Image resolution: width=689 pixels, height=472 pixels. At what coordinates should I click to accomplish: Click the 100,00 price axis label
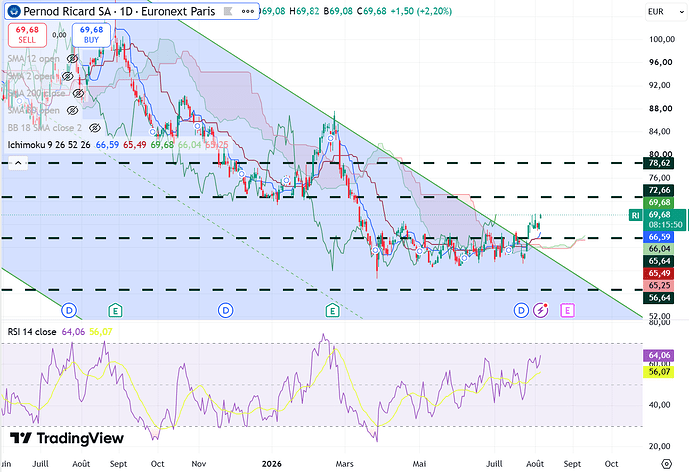pyautogui.click(x=662, y=39)
